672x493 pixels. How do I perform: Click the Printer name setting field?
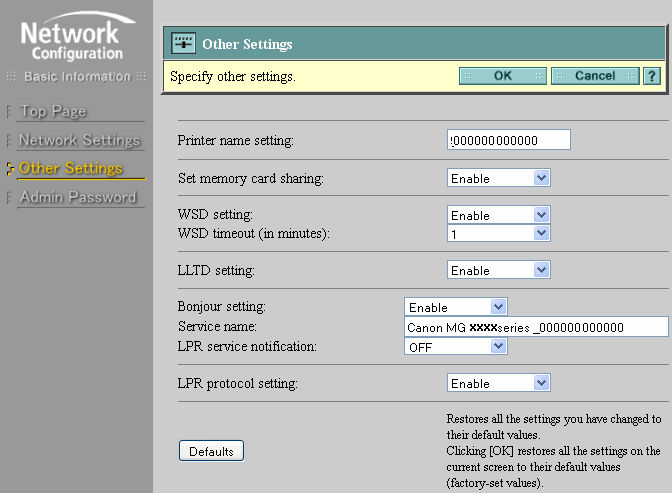(x=509, y=140)
